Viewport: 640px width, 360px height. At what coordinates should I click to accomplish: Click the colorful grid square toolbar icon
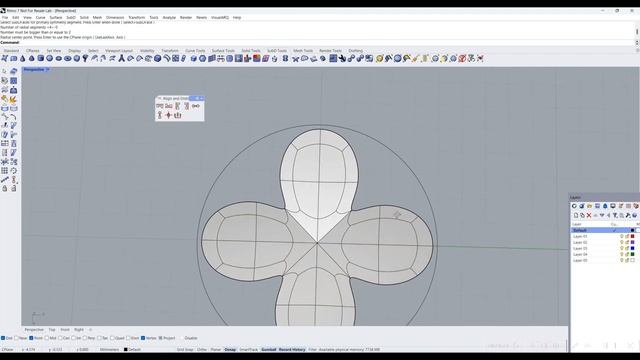[x=256, y=59]
